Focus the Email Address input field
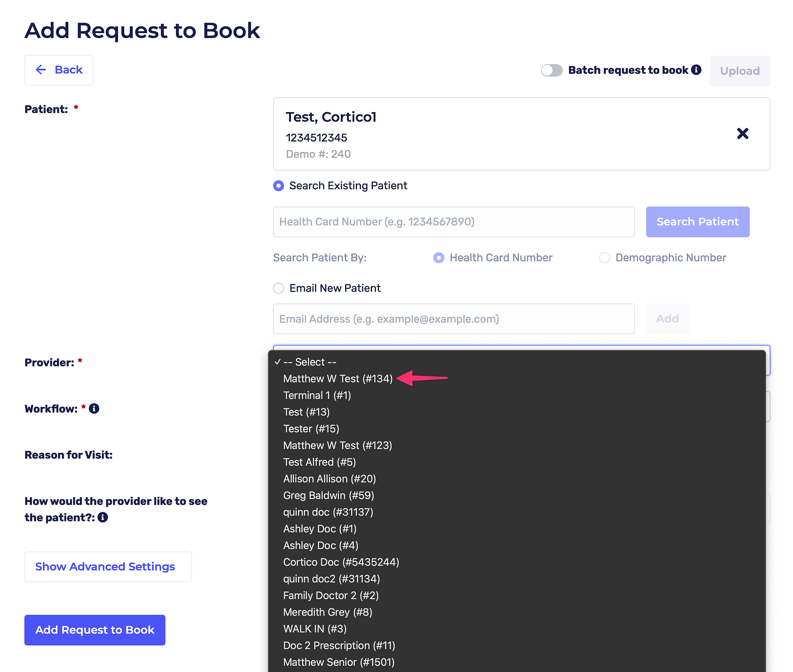This screenshot has height=672, width=793. point(453,319)
